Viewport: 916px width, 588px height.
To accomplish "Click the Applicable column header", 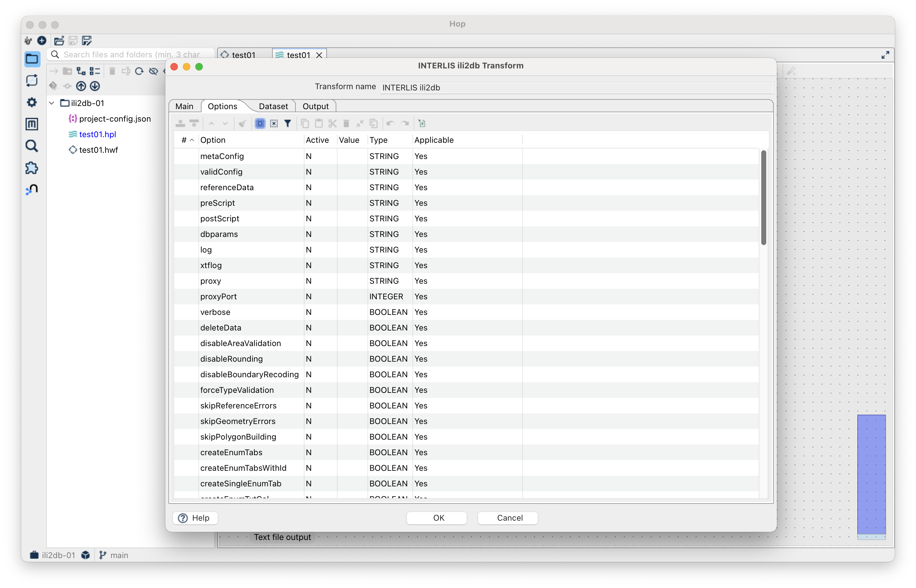I will click(467, 140).
